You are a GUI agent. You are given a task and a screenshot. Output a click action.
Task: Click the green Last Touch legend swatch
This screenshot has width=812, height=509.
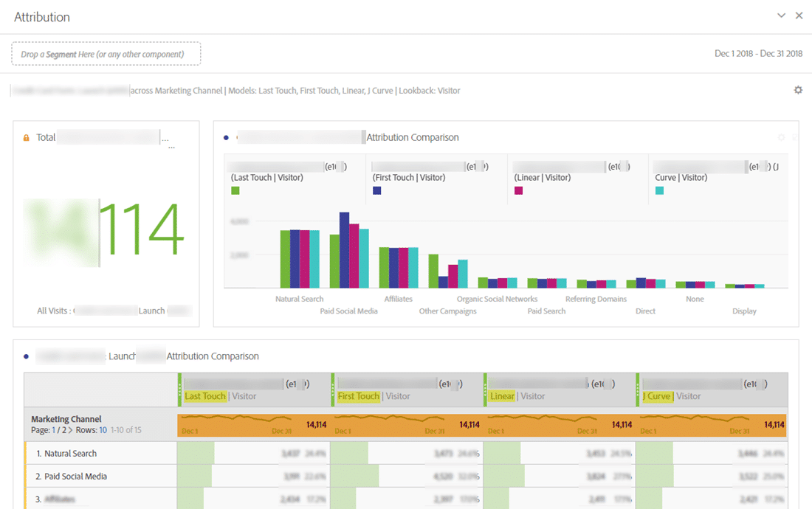pyautogui.click(x=235, y=190)
